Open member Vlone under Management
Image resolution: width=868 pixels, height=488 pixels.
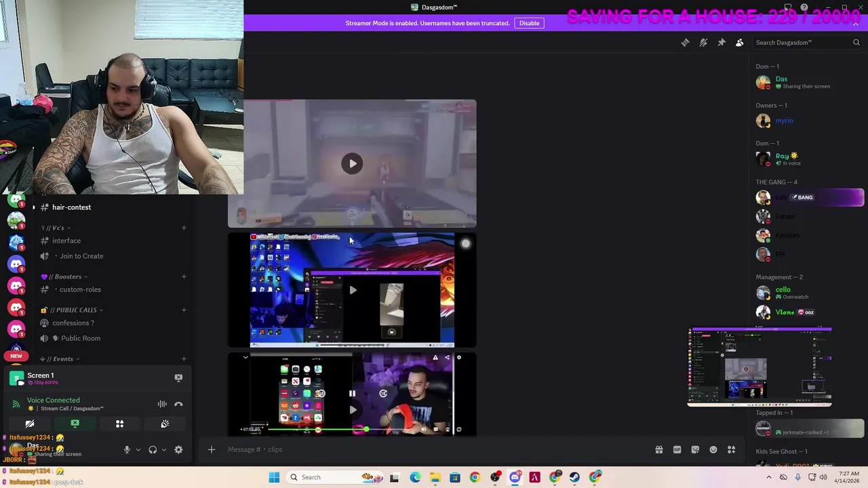(808, 312)
